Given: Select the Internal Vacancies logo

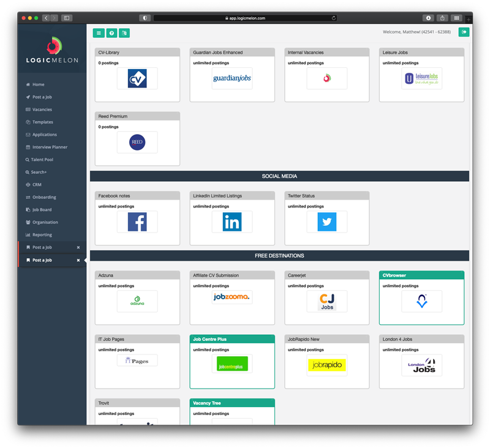Looking at the screenshot, I should click(x=327, y=78).
